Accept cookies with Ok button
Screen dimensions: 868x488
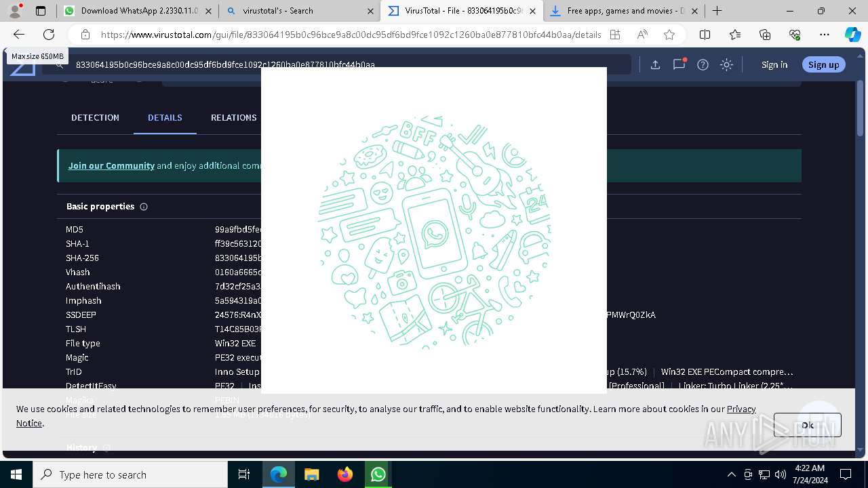(807, 425)
